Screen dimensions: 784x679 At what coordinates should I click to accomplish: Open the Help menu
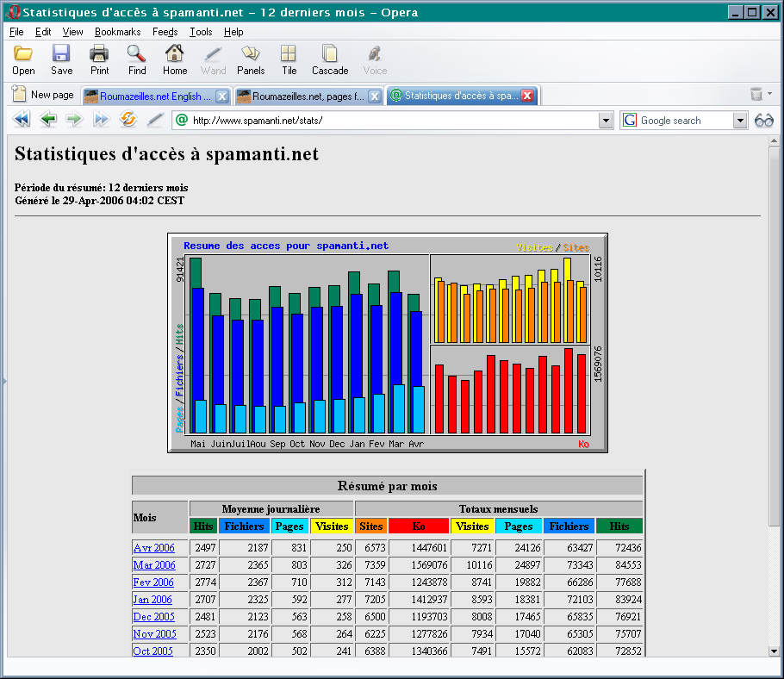(233, 32)
